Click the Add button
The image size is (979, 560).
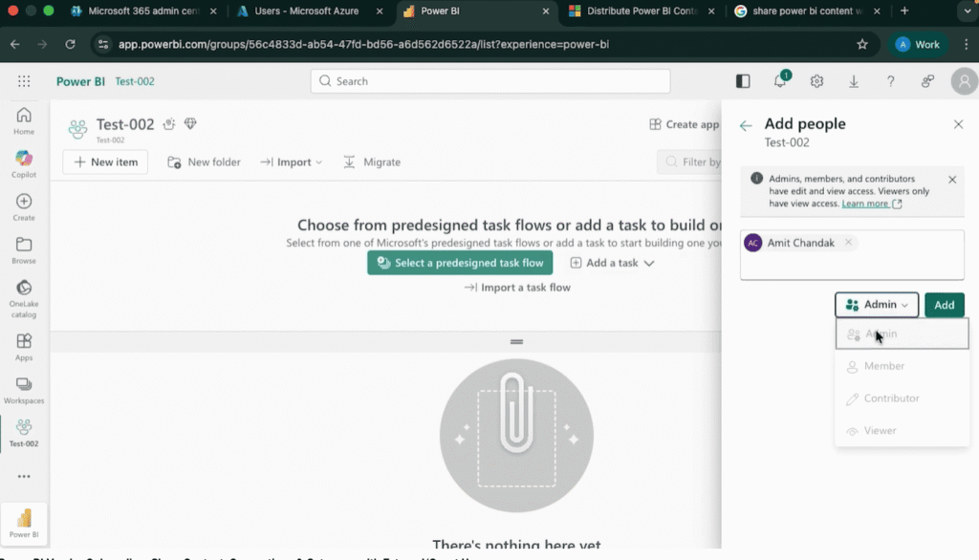tap(944, 305)
